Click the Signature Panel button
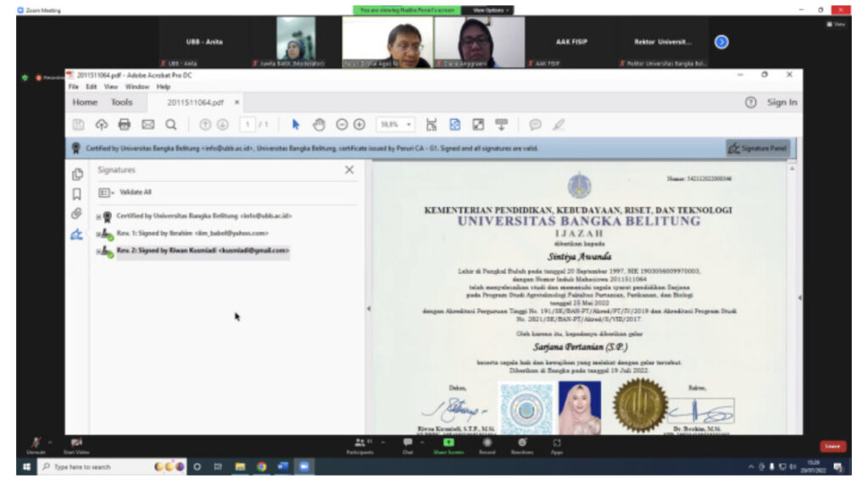 tap(758, 148)
